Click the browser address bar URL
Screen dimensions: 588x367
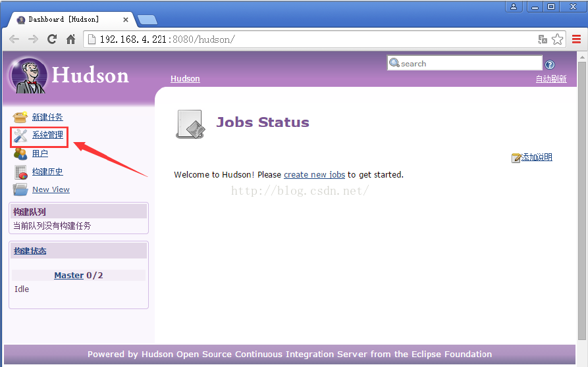[167, 39]
